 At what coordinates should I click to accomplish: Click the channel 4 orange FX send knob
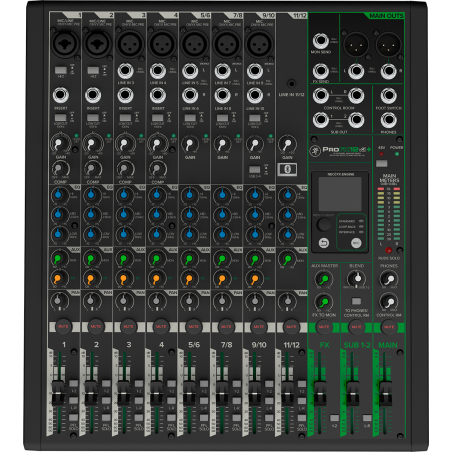pyautogui.click(x=157, y=278)
